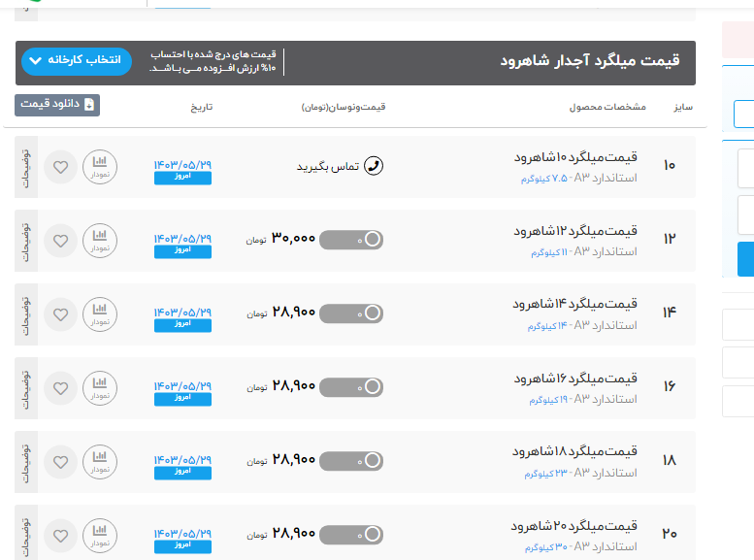
Task: Expand توضیحات side tab for size 16 row
Action: (26, 387)
